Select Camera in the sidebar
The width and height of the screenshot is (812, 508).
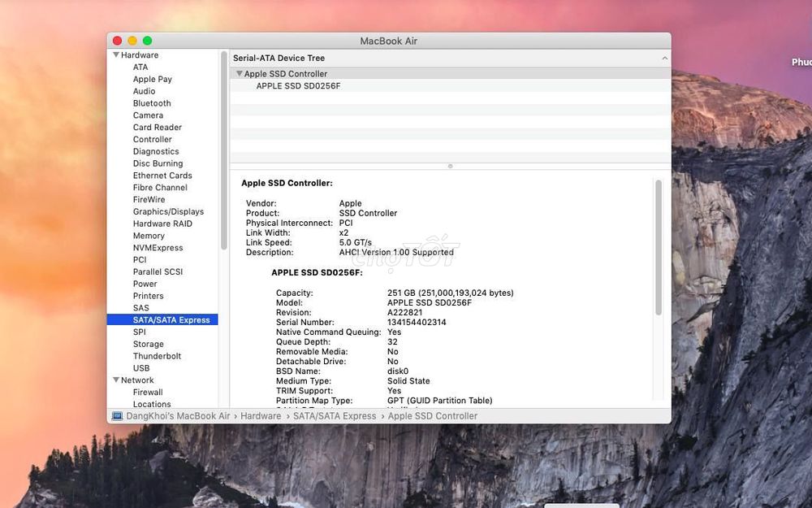coord(148,115)
